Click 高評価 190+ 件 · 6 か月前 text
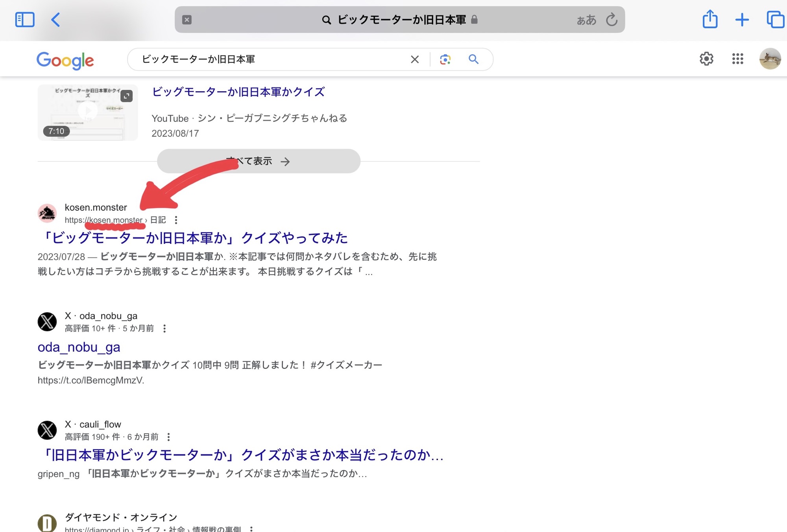787x532 pixels. [x=111, y=437]
